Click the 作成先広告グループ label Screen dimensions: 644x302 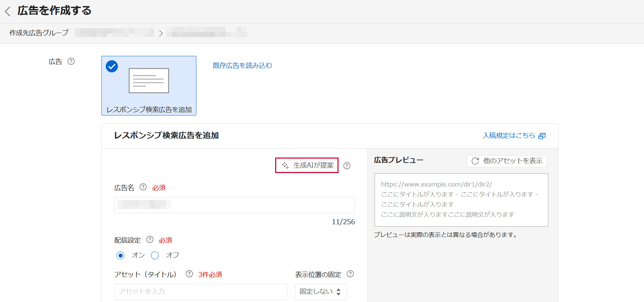(39, 33)
